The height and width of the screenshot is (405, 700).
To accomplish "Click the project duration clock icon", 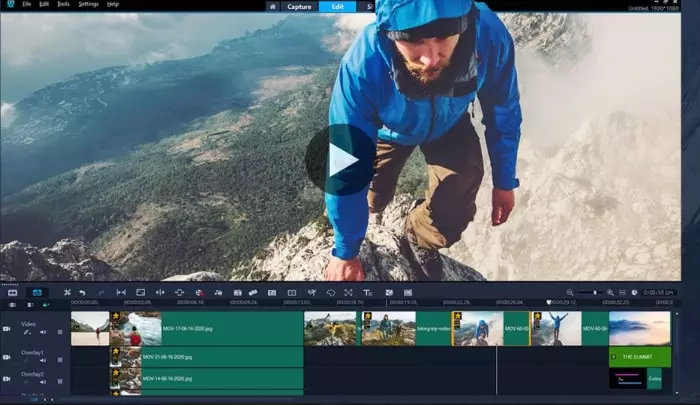I will point(634,292).
